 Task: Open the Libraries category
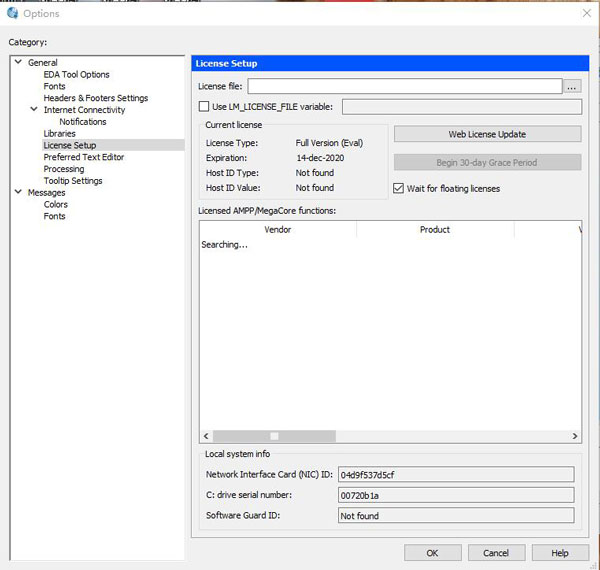(59, 134)
